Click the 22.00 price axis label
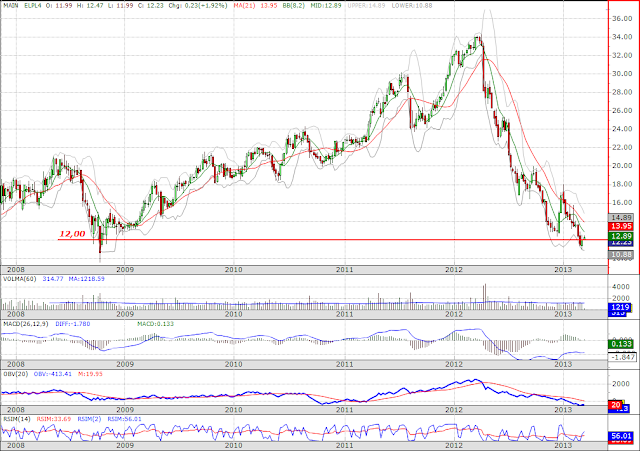 [x=622, y=147]
